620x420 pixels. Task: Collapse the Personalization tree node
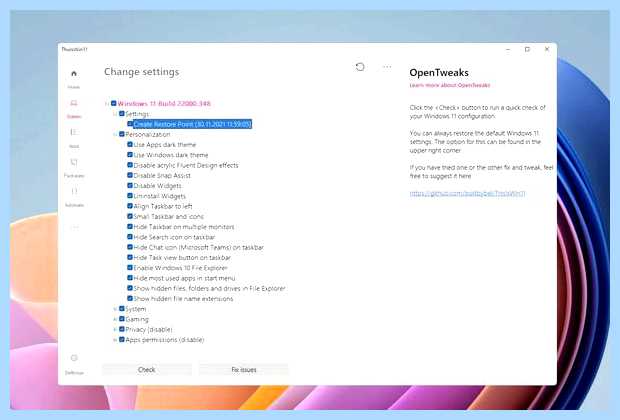pos(115,134)
